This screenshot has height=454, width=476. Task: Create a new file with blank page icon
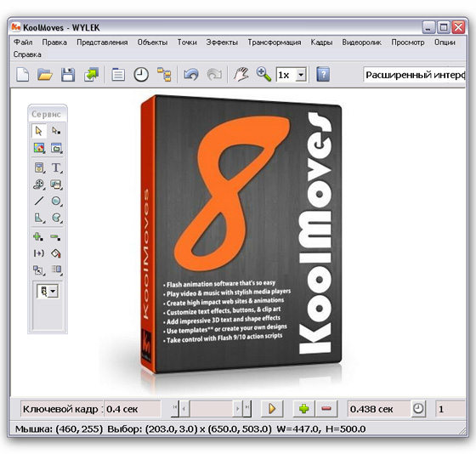[x=22, y=75]
